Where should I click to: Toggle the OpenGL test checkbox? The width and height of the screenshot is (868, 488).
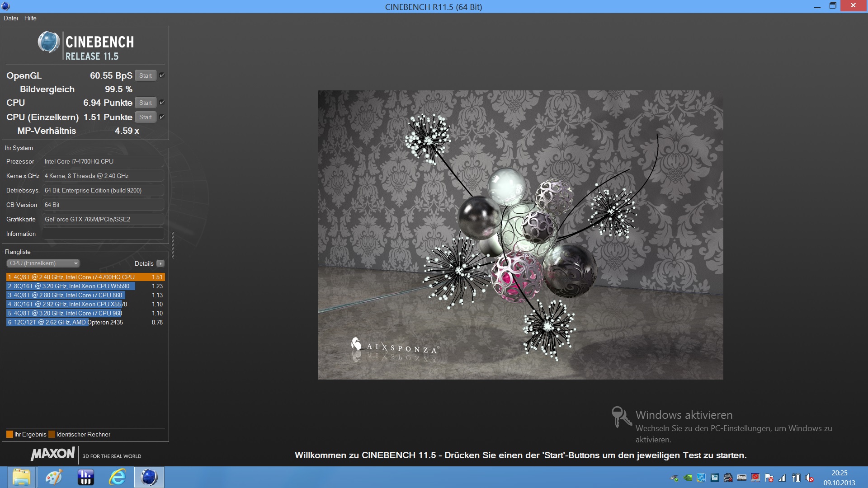pos(162,75)
